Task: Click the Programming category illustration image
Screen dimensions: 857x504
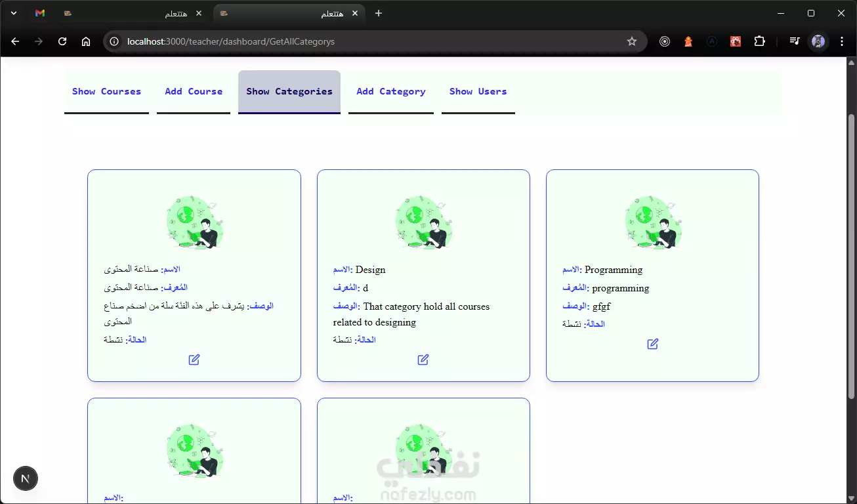Action: pyautogui.click(x=653, y=222)
